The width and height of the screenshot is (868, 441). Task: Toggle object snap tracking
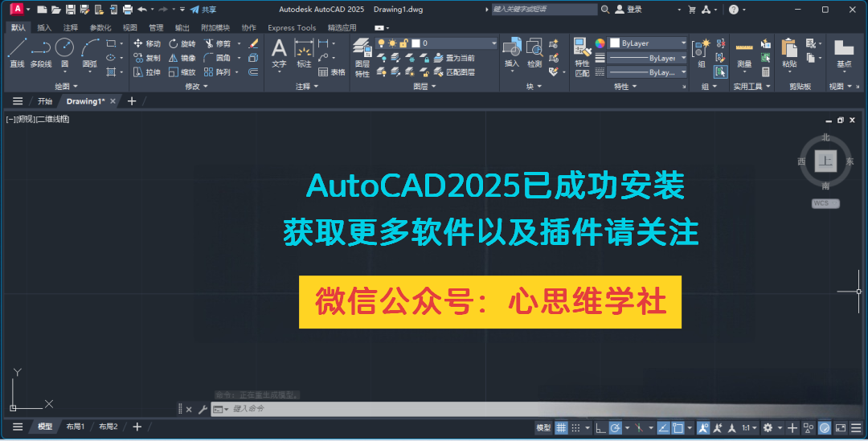point(663,427)
